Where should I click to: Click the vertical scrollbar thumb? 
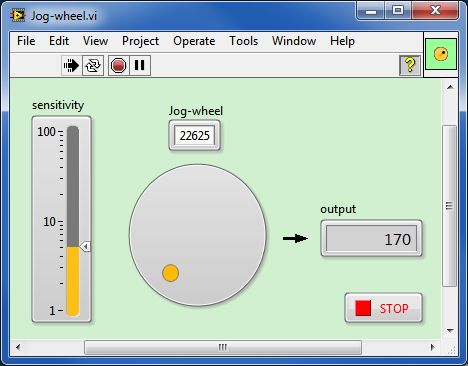pos(450,206)
